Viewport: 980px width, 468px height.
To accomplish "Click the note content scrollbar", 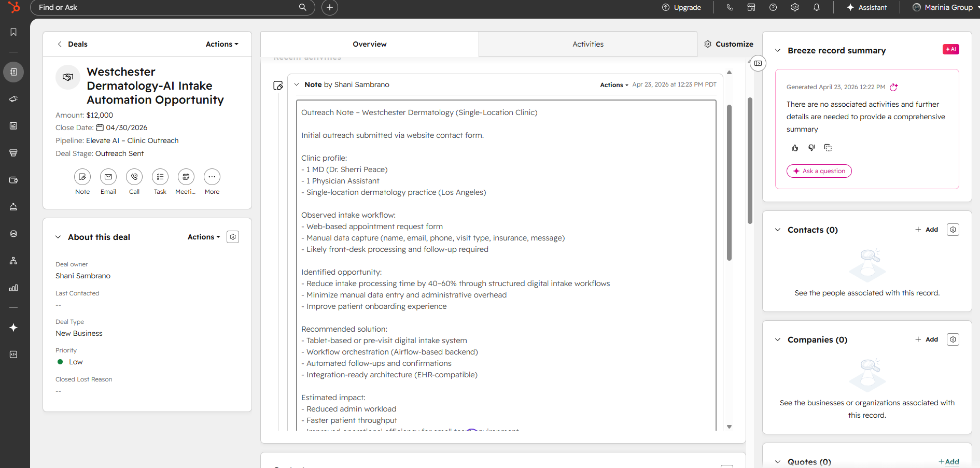I will (x=729, y=181).
